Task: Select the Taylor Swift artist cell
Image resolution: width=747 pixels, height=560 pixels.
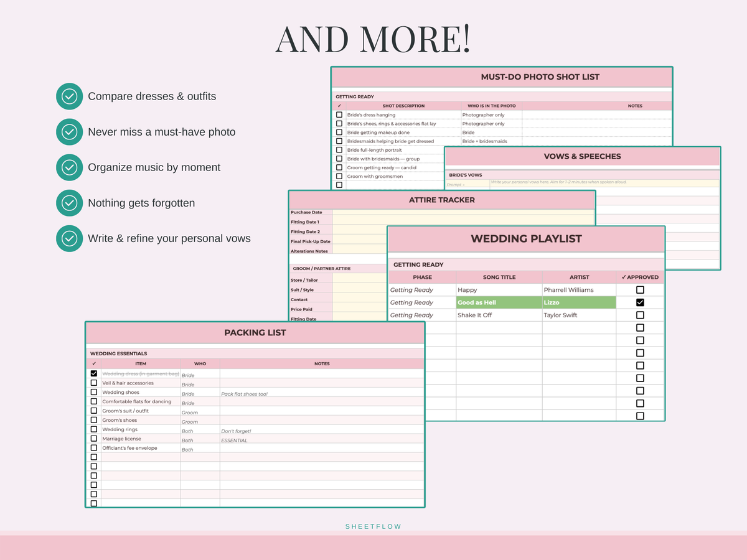Action: 579,315
